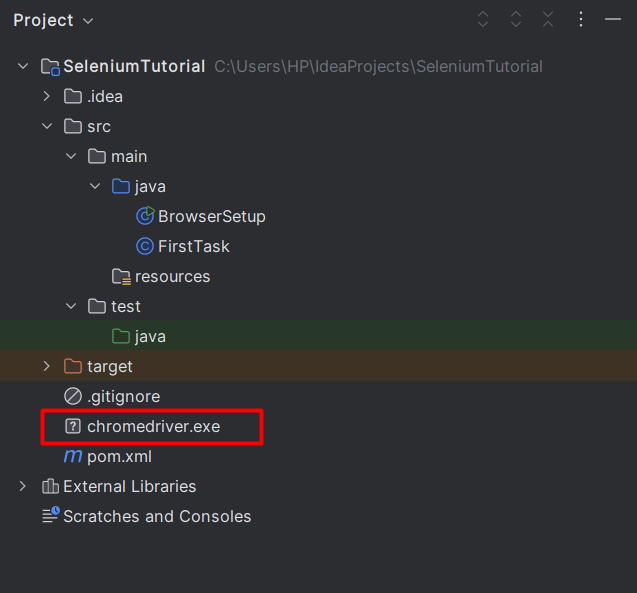Click the External Libraries icon
The image size is (637, 593).
coord(50,486)
